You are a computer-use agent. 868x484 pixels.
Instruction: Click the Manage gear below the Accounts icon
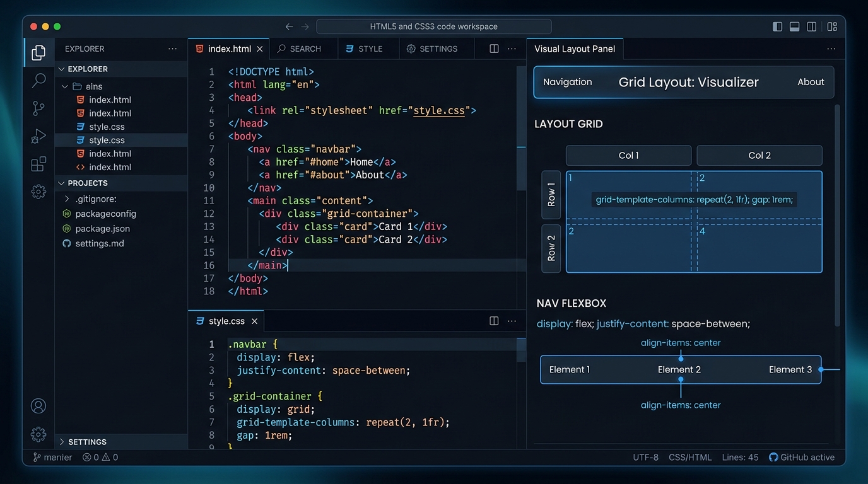[38, 434]
